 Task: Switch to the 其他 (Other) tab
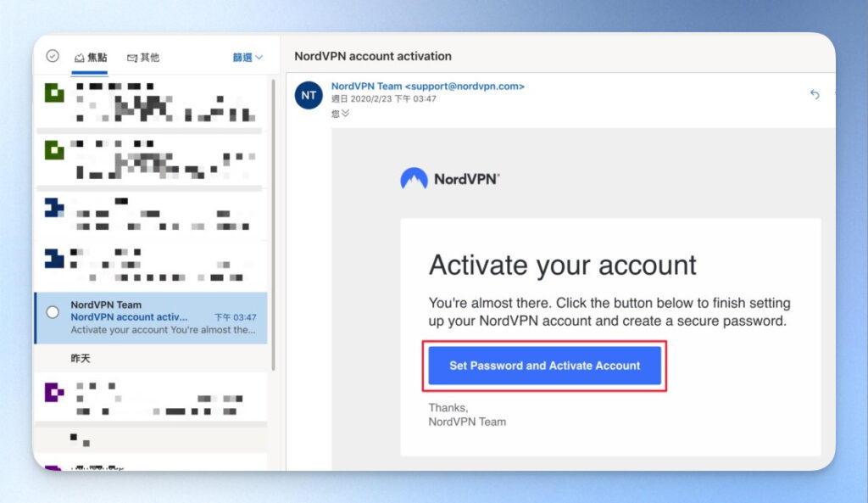[143, 58]
